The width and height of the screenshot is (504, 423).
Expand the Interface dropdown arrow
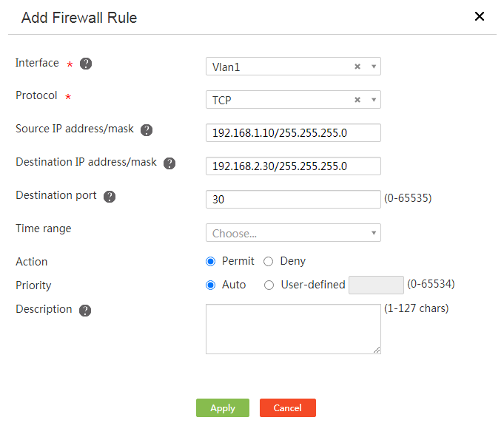pyautogui.click(x=374, y=67)
